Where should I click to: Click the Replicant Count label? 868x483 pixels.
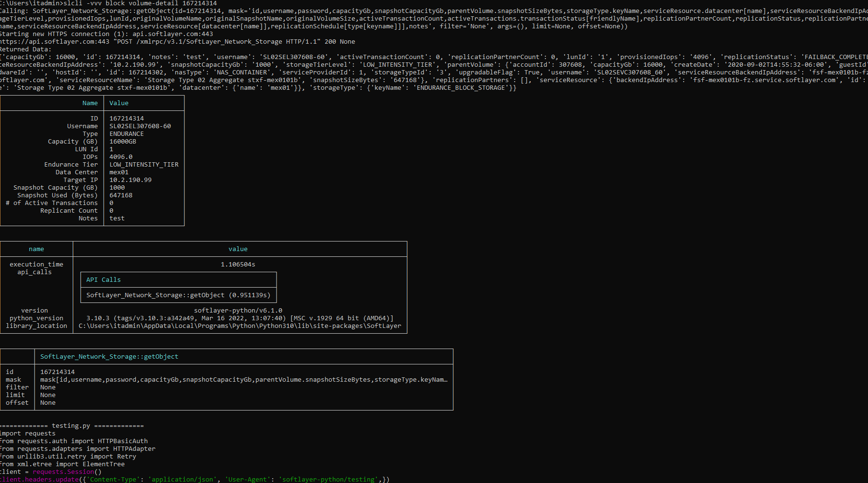point(69,211)
